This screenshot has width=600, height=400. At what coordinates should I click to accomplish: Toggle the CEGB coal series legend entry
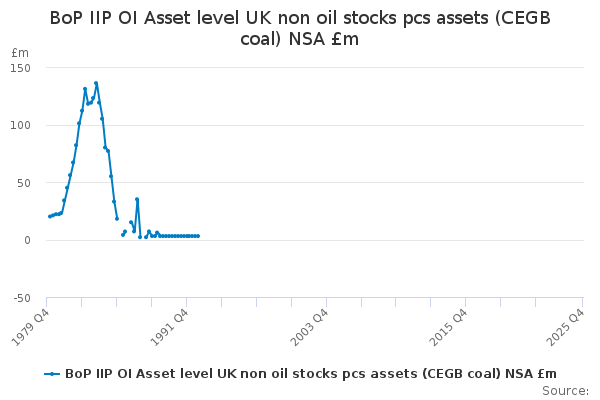coord(310,374)
